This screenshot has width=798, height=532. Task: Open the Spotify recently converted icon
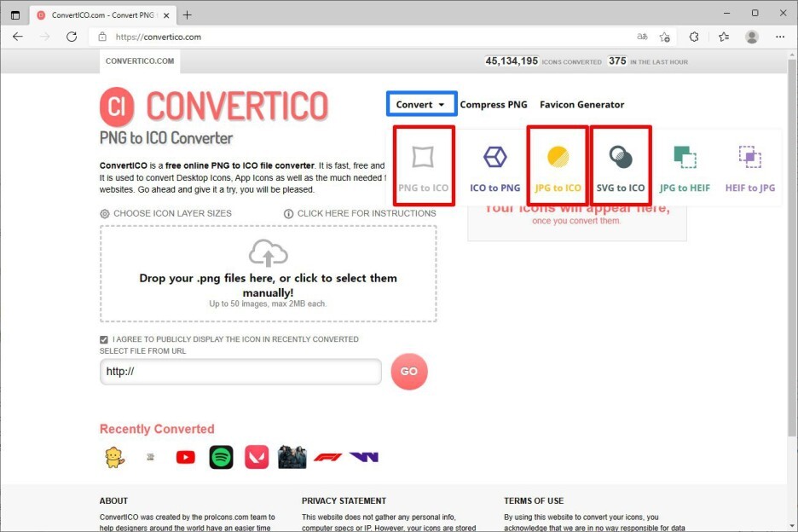point(221,457)
